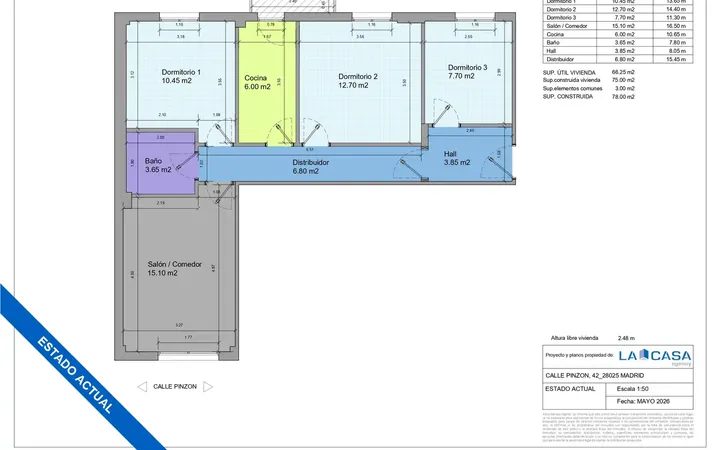This screenshot has height=450, width=720.
Task: Click the 6.00 m2 area in the yellow kitchen
Action: point(257,87)
